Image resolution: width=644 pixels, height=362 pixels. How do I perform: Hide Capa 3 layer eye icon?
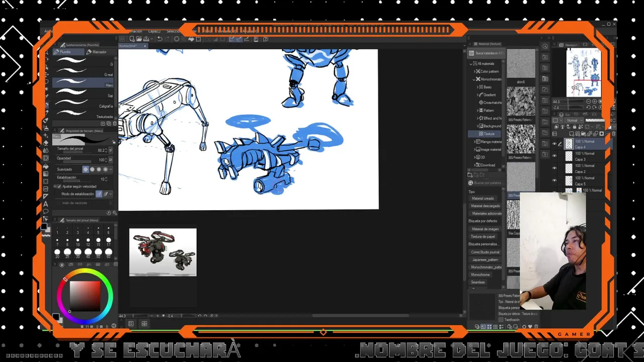pyautogui.click(x=554, y=156)
